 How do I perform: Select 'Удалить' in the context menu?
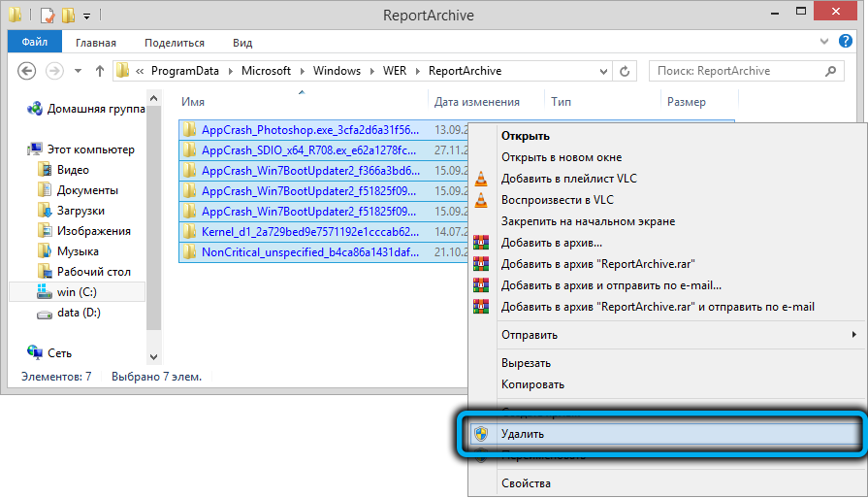coord(523,434)
